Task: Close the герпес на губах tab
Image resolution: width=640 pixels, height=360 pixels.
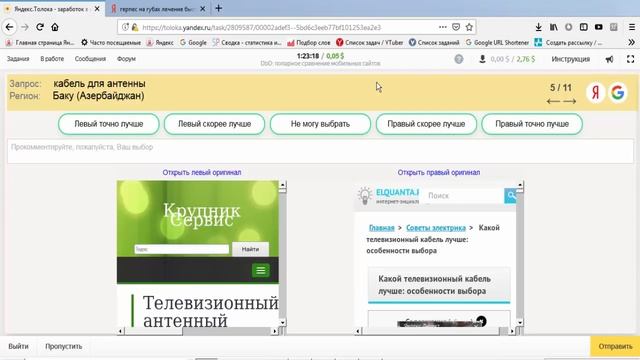Action: click(203, 9)
